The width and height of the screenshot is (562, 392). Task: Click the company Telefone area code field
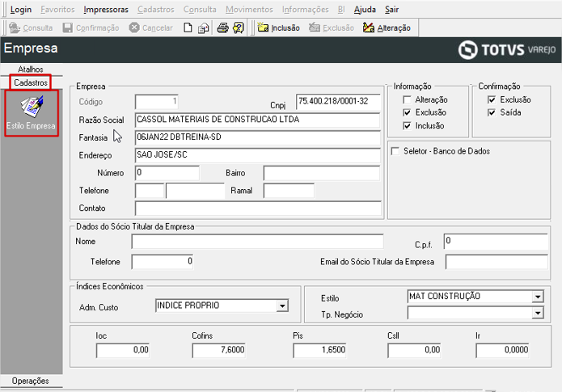pyautogui.click(x=150, y=190)
